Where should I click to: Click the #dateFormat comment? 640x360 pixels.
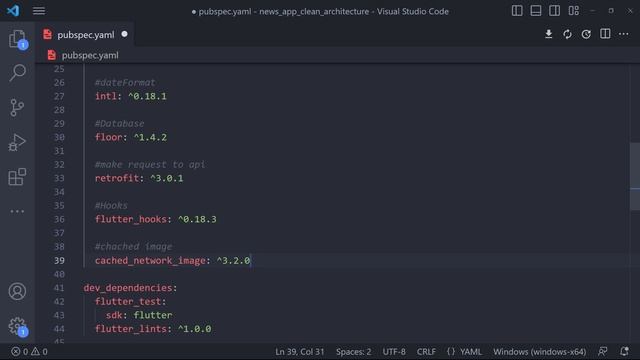tap(125, 82)
